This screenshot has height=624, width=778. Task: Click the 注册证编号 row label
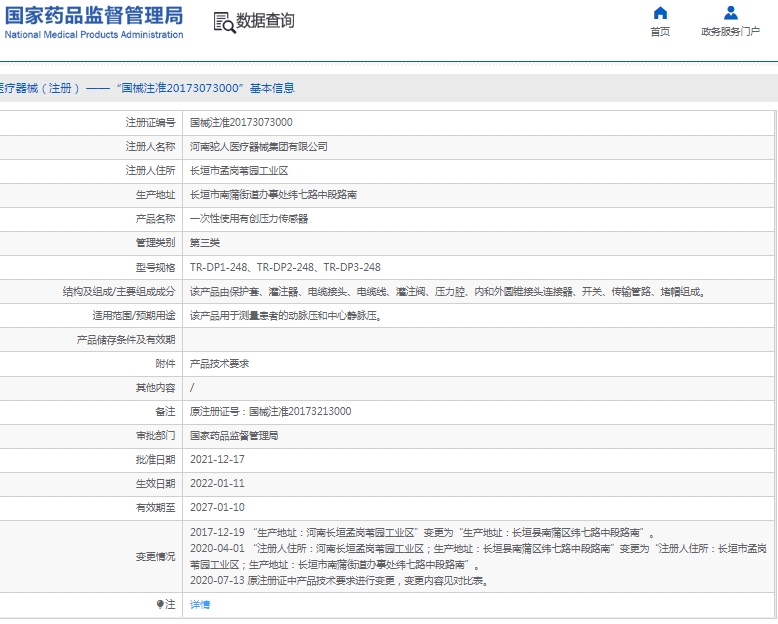pyautogui.click(x=150, y=123)
